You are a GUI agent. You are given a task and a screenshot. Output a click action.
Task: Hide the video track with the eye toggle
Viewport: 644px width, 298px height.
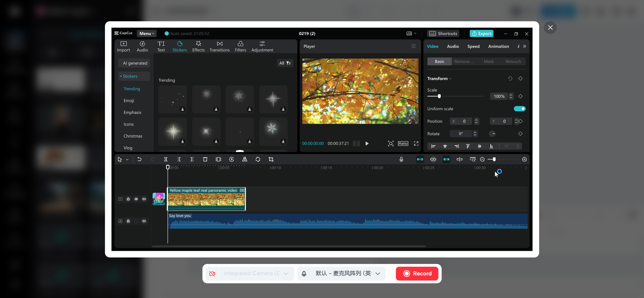(136, 199)
